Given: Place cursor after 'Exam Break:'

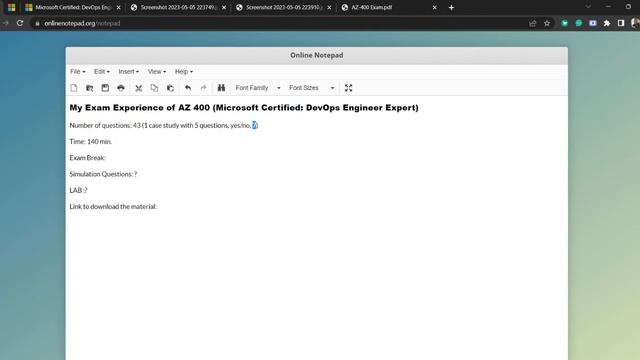Looking at the screenshot, I should [x=107, y=158].
